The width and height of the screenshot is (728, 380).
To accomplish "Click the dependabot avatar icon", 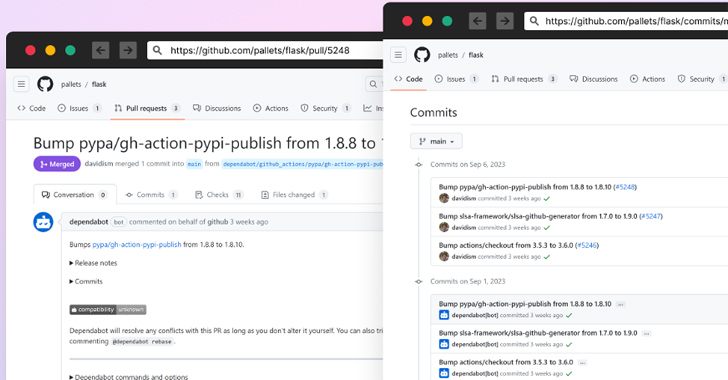I will [x=43, y=222].
